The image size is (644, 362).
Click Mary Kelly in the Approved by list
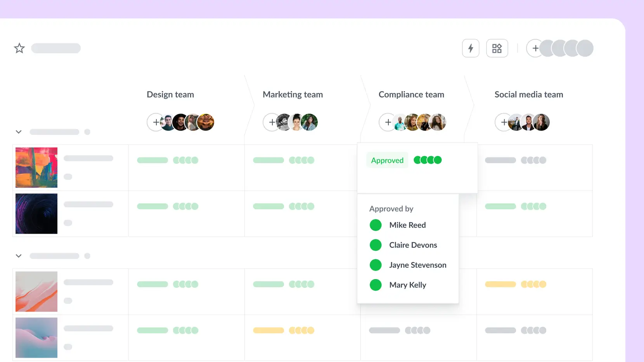(x=407, y=285)
